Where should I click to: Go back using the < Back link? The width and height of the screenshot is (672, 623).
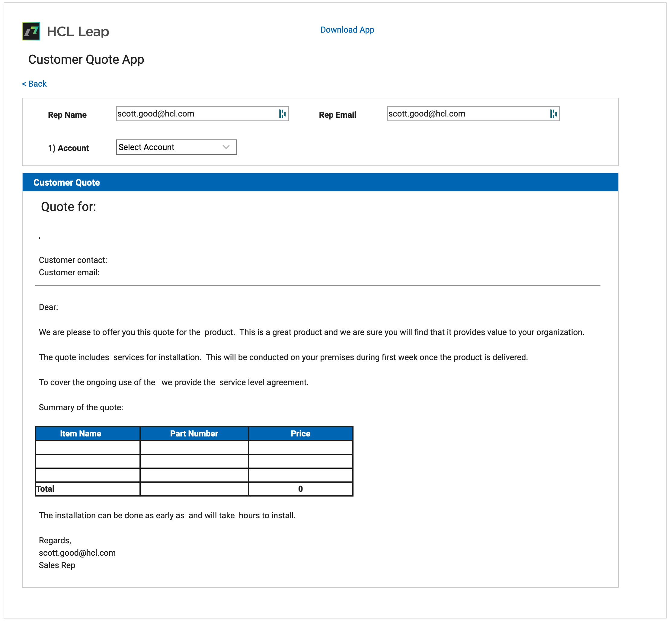coord(34,84)
